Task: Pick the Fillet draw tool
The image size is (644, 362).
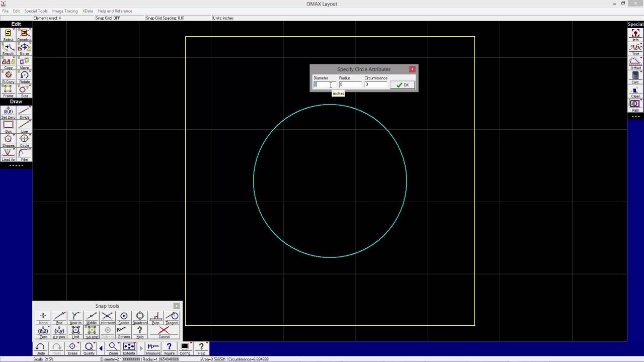Action: (24, 154)
